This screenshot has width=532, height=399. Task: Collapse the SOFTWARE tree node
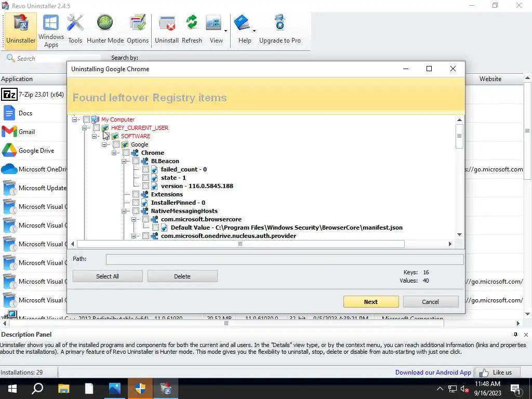95,136
